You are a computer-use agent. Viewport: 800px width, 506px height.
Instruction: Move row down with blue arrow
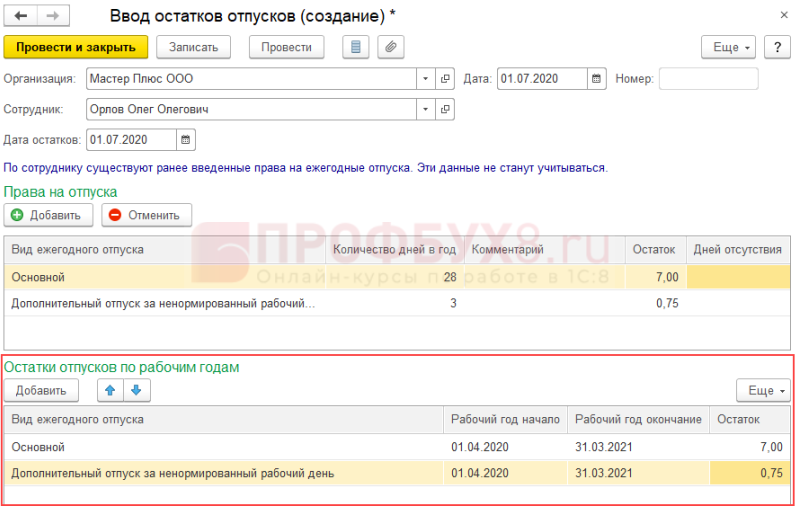click(x=136, y=390)
